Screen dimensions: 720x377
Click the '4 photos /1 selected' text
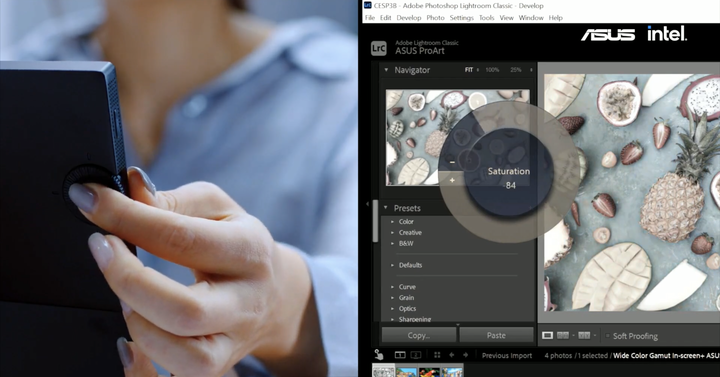(x=576, y=355)
